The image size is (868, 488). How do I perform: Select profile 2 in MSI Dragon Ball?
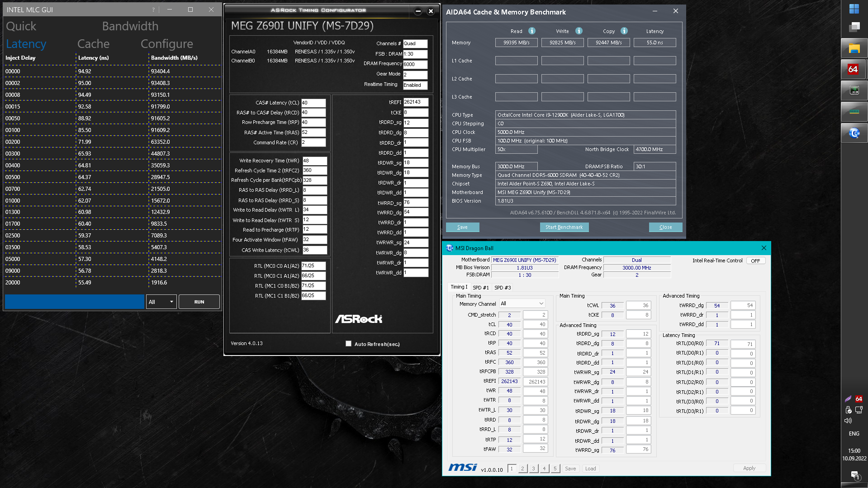point(522,469)
